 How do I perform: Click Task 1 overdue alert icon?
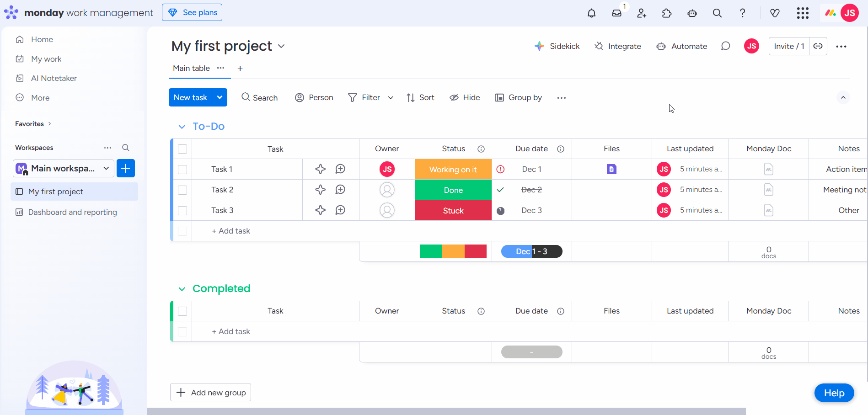tap(501, 169)
